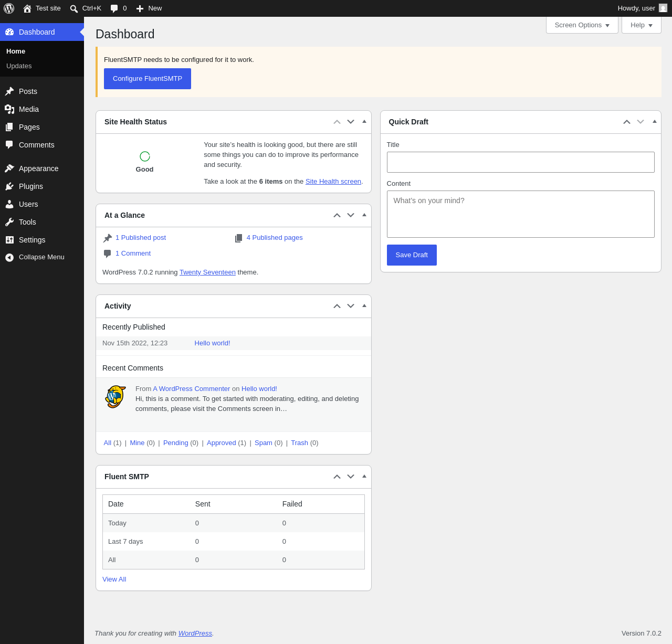This screenshot has height=644, width=672.
Task: Click the Last 7 days row label
Action: pos(125,542)
